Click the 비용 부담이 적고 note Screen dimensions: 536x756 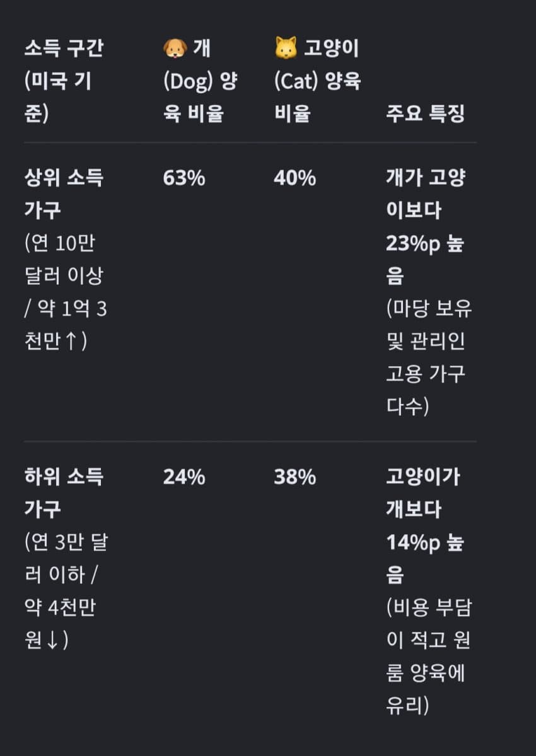(x=429, y=624)
